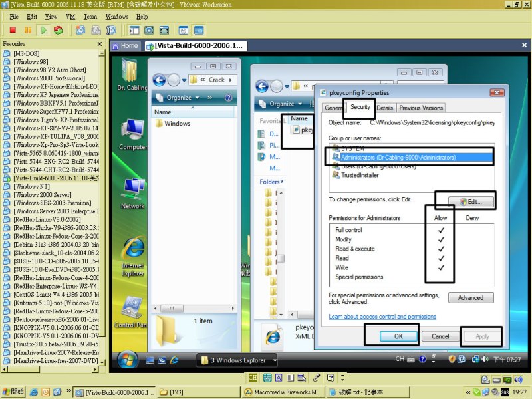Viewport: 532px width, 399px height.
Task: Switch to the Previous Versions tab
Action: pyautogui.click(x=421, y=108)
